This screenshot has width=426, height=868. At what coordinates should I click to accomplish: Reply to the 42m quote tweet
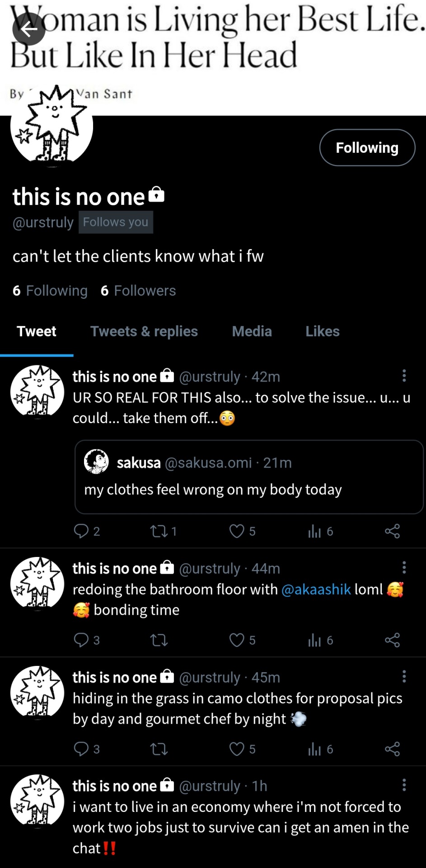pos(81,531)
